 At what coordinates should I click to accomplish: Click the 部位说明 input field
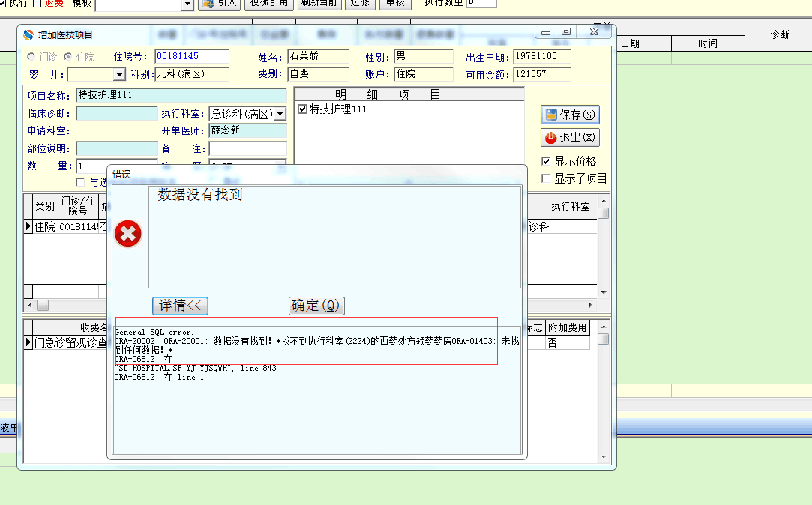(x=117, y=148)
